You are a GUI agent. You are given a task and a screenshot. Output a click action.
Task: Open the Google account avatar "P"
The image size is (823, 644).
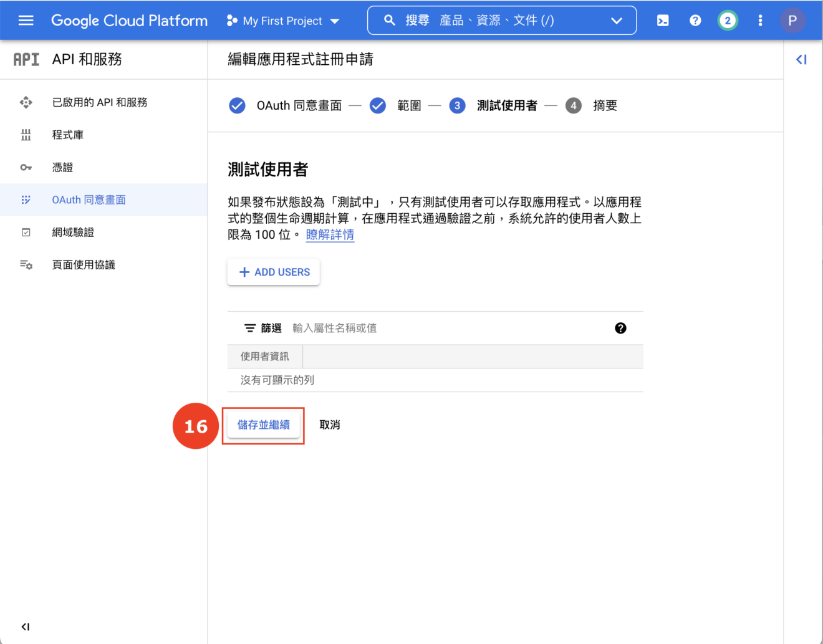coord(792,20)
